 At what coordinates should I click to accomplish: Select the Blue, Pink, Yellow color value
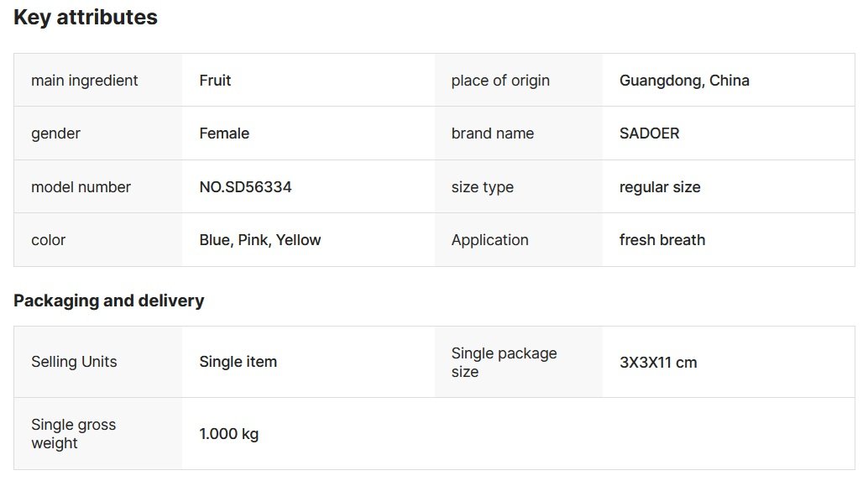[260, 240]
